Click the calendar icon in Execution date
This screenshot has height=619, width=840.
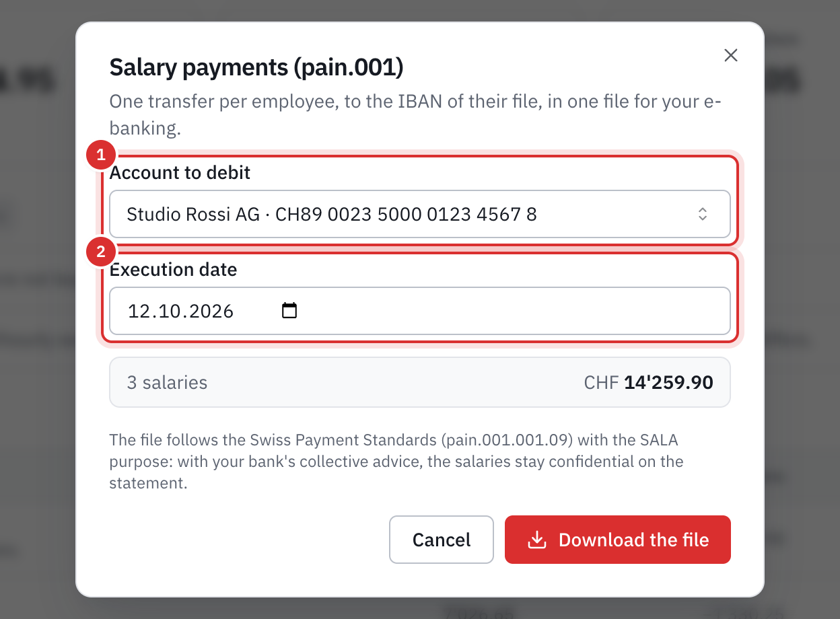pos(289,311)
